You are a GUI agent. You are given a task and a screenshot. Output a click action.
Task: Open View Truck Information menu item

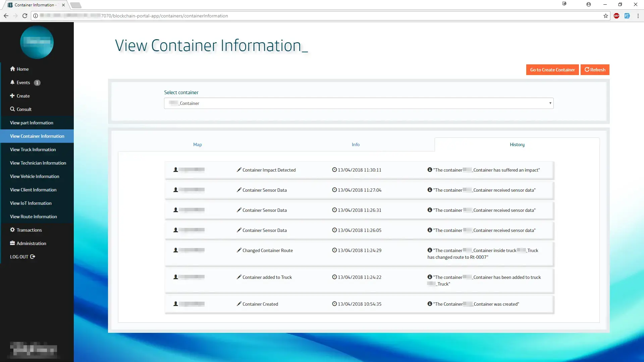point(33,149)
